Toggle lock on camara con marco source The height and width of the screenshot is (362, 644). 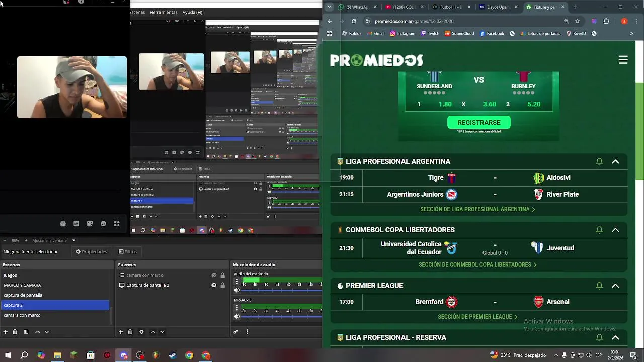tap(222, 275)
